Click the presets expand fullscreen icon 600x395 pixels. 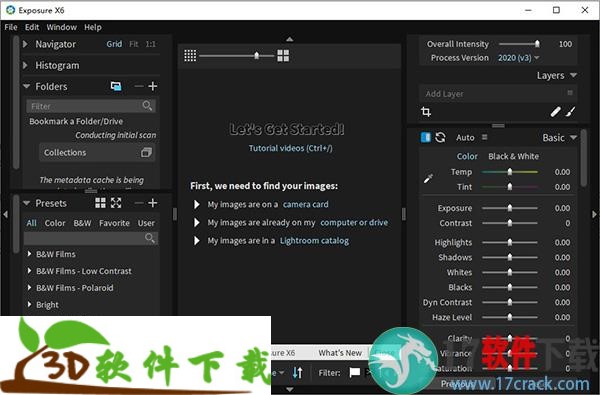116,203
